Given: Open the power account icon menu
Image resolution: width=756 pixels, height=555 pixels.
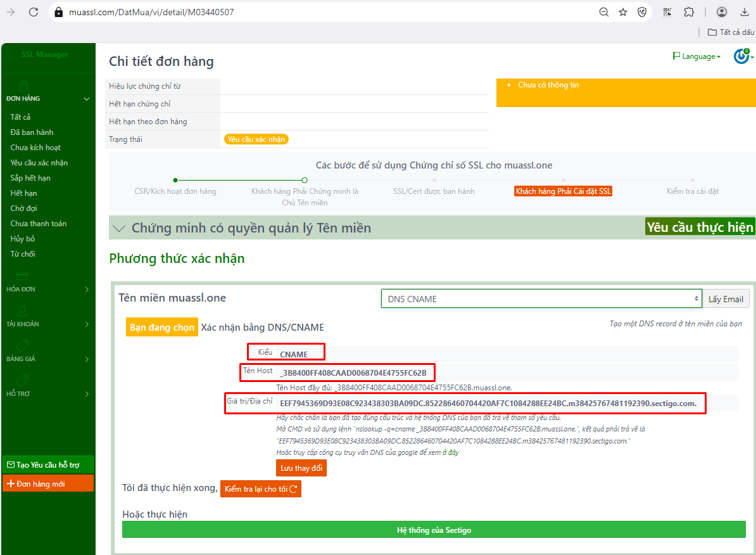Looking at the screenshot, I should [742, 56].
